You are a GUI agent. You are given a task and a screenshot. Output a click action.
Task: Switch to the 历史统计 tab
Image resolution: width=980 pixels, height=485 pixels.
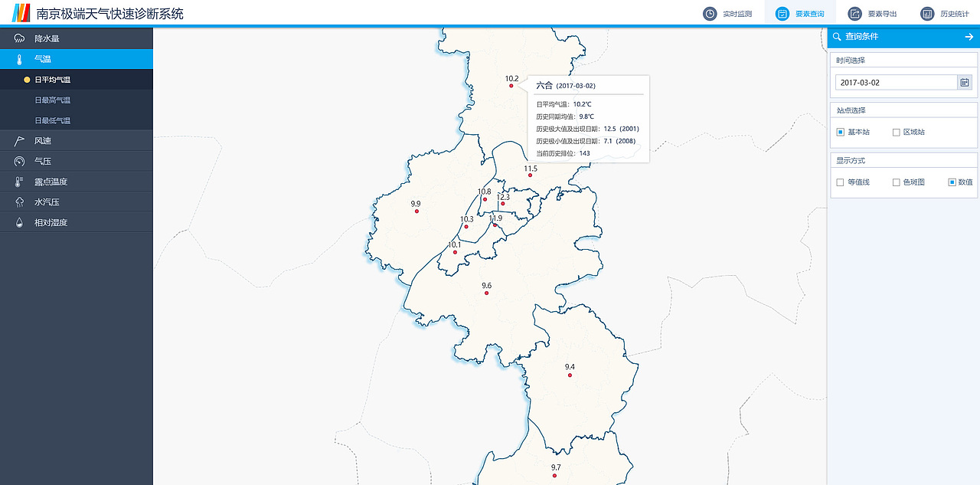944,14
